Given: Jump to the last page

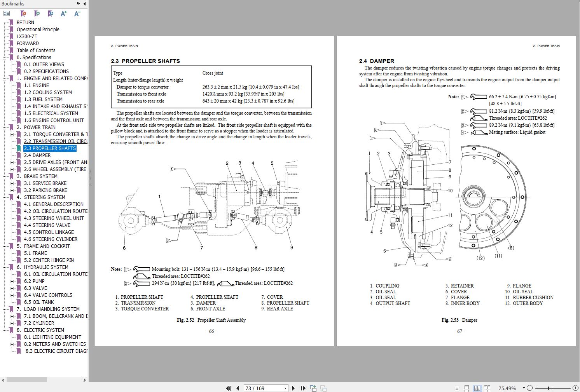Looking at the screenshot, I should 303,388.
